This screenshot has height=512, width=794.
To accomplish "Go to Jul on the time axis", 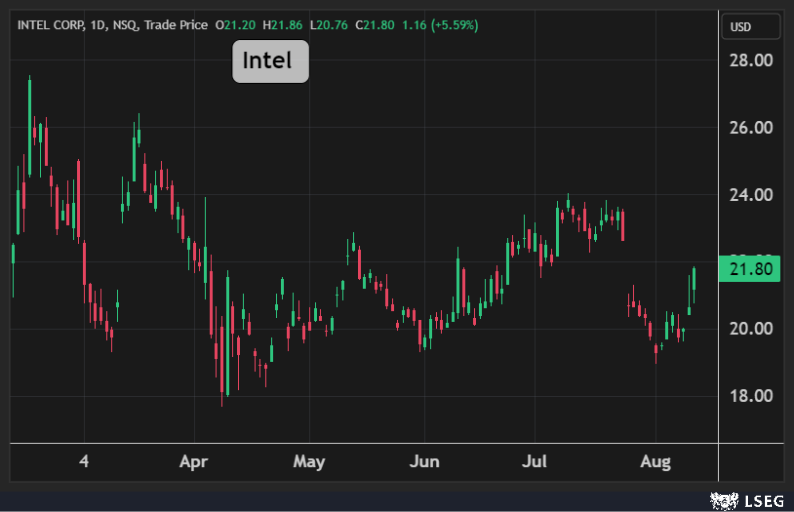I will tap(537, 462).
